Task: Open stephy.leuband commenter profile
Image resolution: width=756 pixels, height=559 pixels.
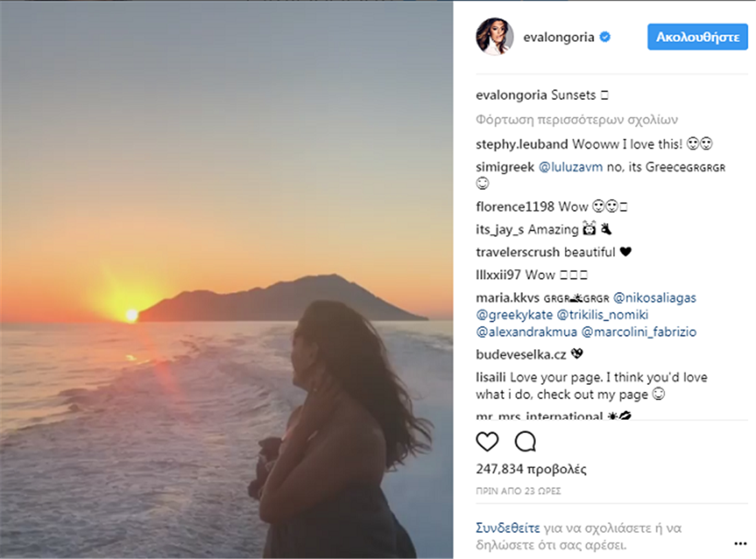Action: tap(521, 145)
